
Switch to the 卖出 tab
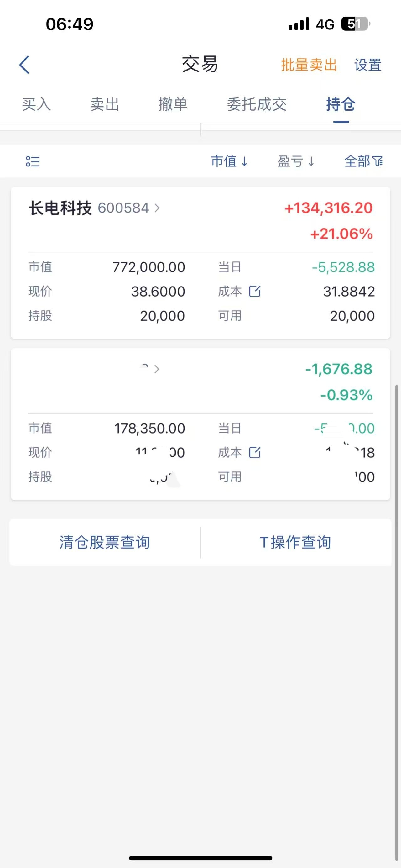coord(105,104)
